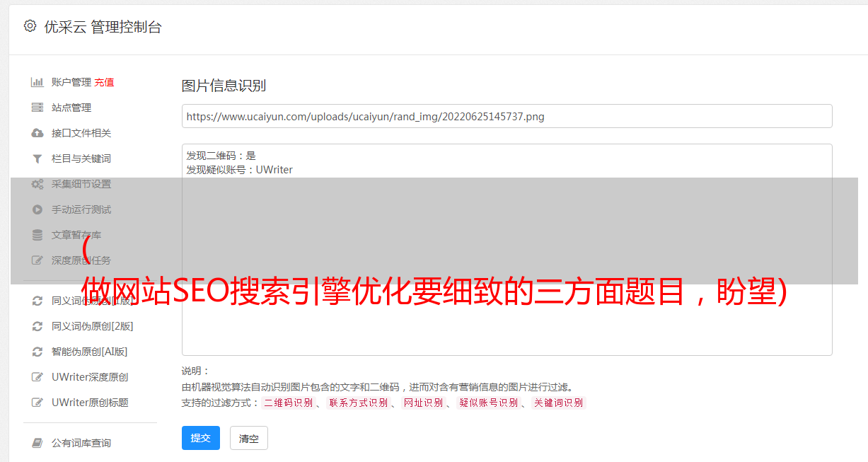Select the edit icon beside 深度原创任务
This screenshot has width=868, height=462.
click(37, 260)
